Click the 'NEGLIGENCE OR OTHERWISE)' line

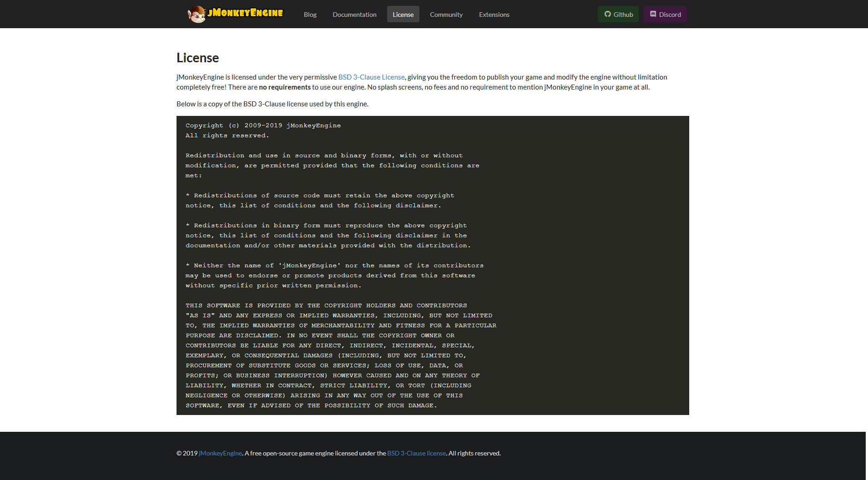point(324,395)
